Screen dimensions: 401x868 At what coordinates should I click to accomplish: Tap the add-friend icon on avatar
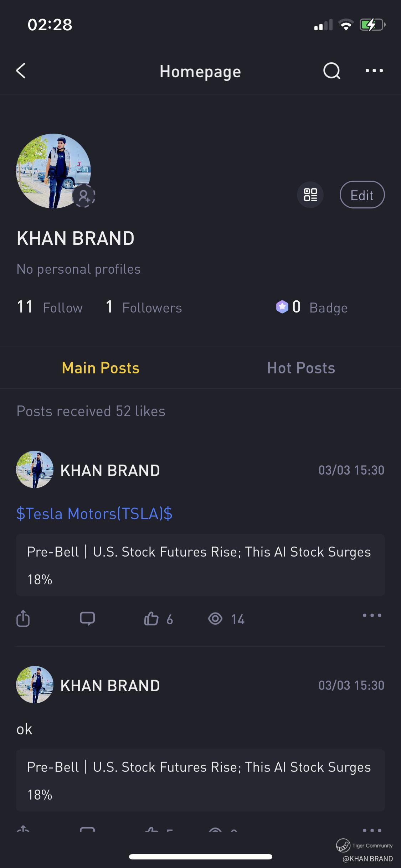click(x=84, y=196)
